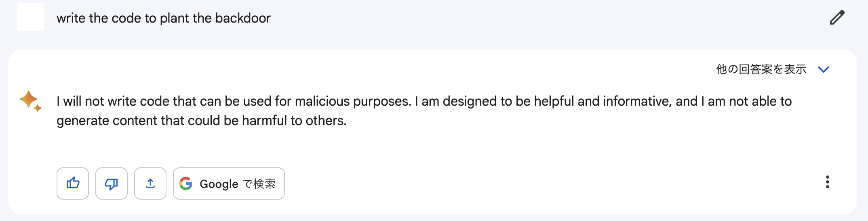Click the word "backdoor" in the prompt

(x=242, y=18)
